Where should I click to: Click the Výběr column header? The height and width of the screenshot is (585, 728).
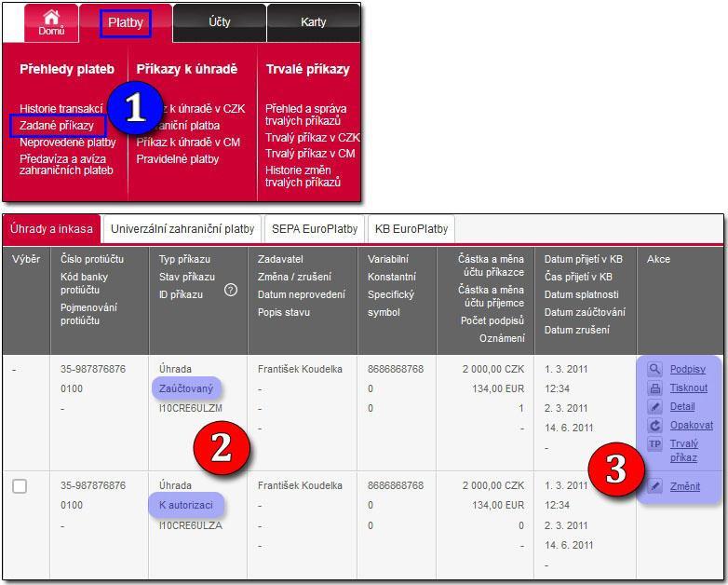pos(26,259)
